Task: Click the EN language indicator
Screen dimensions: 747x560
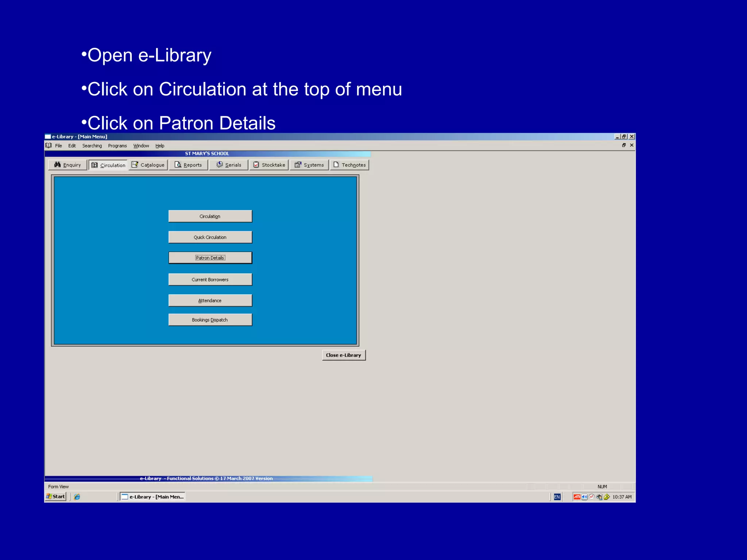Action: pyautogui.click(x=557, y=497)
